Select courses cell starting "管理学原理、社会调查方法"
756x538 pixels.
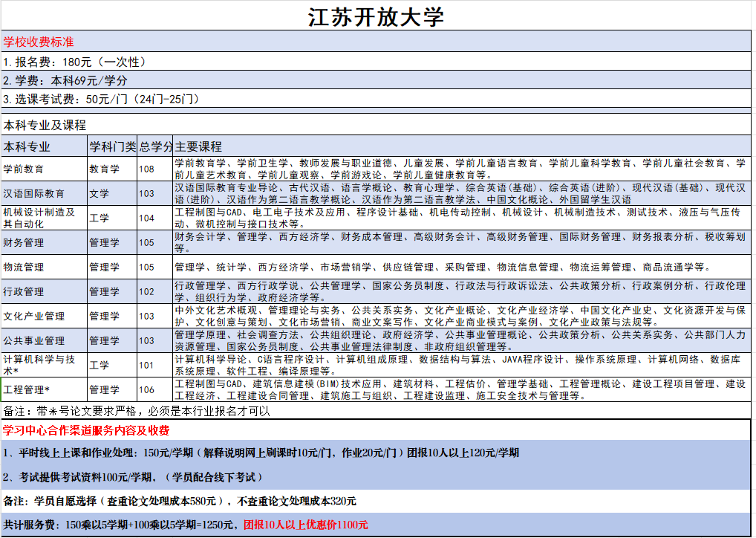[461, 340]
